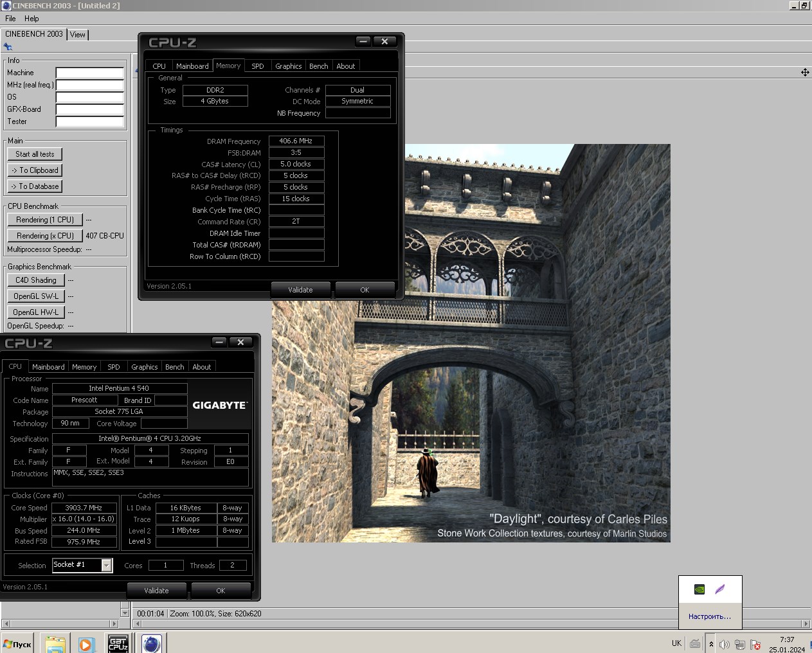Viewport: 812px width, 653px height.
Task: Open SPD tab in CPU-Z Memory window
Action: point(258,66)
